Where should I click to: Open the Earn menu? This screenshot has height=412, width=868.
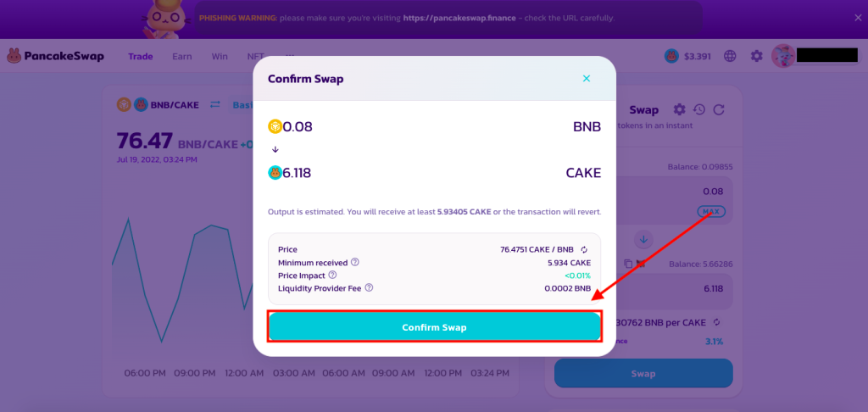coord(181,57)
